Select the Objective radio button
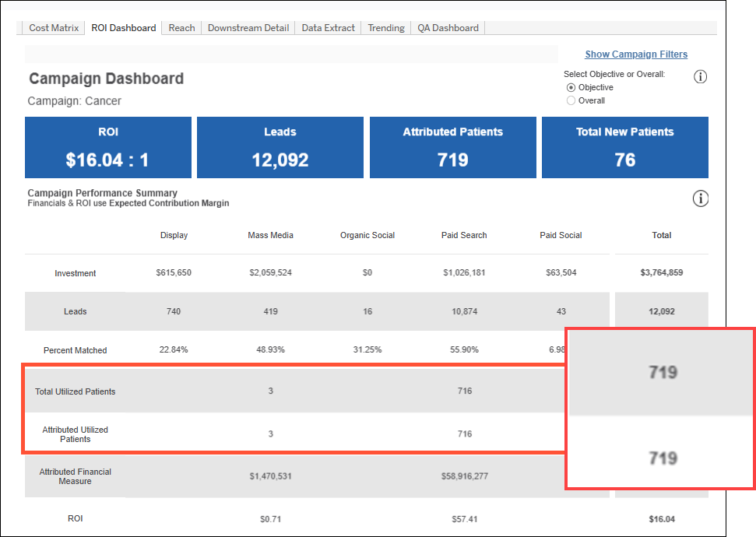The width and height of the screenshot is (756, 537). point(571,88)
